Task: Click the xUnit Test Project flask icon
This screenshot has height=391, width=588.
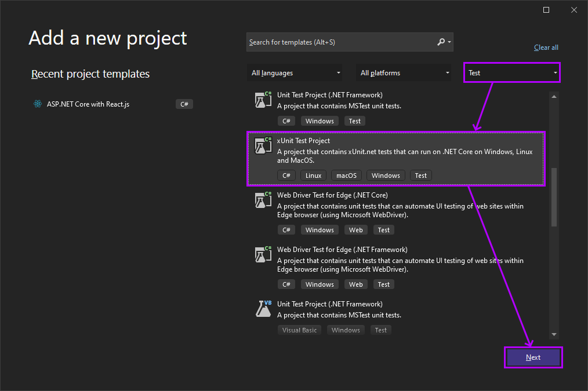Action: (x=263, y=145)
